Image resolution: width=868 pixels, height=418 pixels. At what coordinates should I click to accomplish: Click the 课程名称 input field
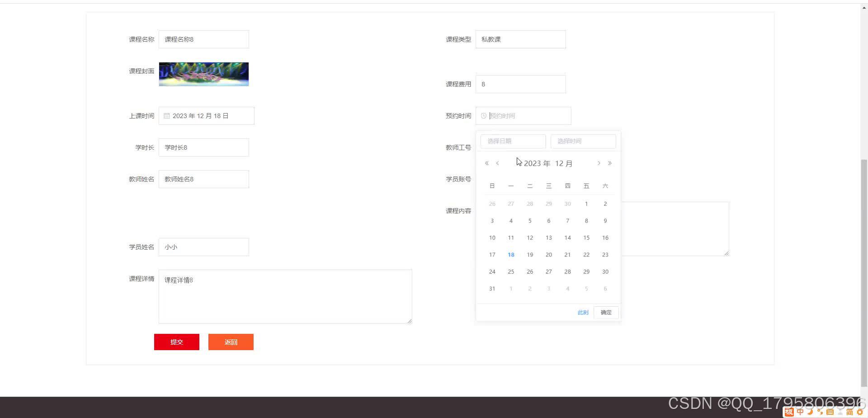pyautogui.click(x=204, y=39)
